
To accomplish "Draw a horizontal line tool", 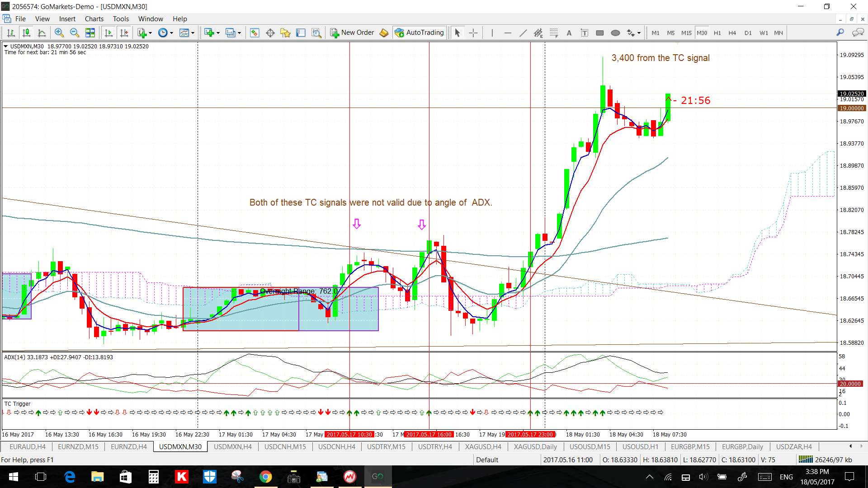I will click(x=507, y=33).
